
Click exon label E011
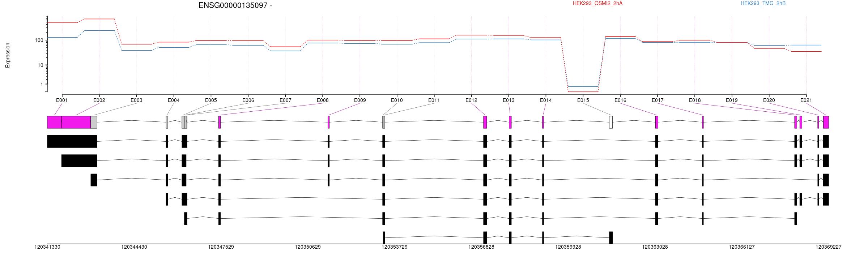coord(434,100)
